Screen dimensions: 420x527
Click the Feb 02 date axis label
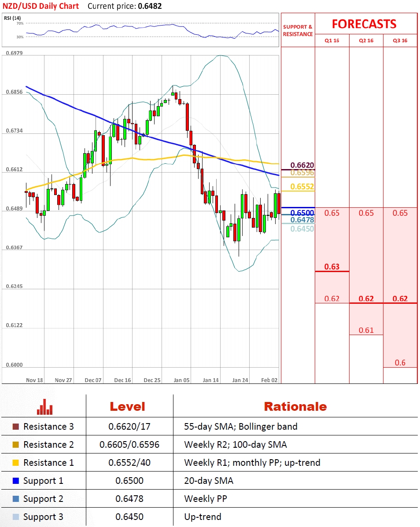point(269,380)
